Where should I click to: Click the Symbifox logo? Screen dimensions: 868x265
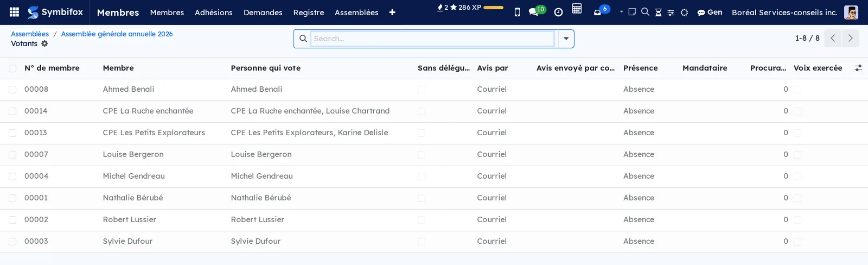pos(55,12)
